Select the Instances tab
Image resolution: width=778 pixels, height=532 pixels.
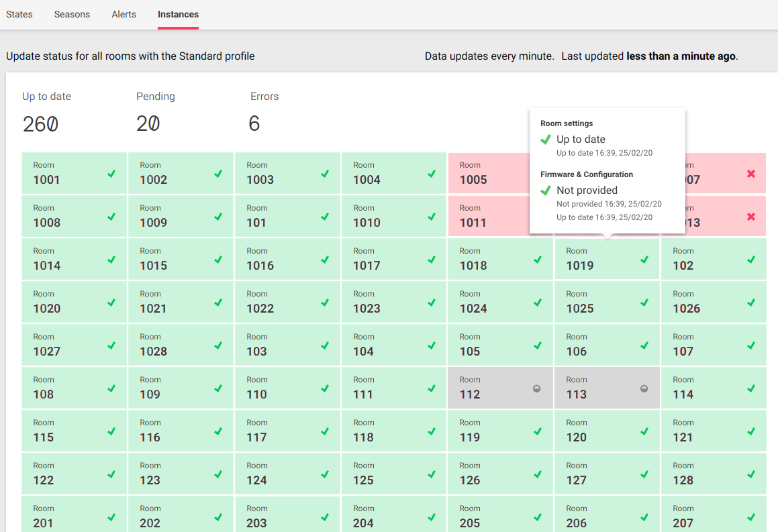pos(177,14)
